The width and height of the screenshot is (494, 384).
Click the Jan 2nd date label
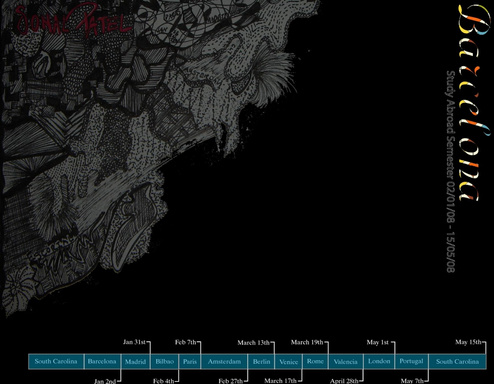(x=105, y=381)
